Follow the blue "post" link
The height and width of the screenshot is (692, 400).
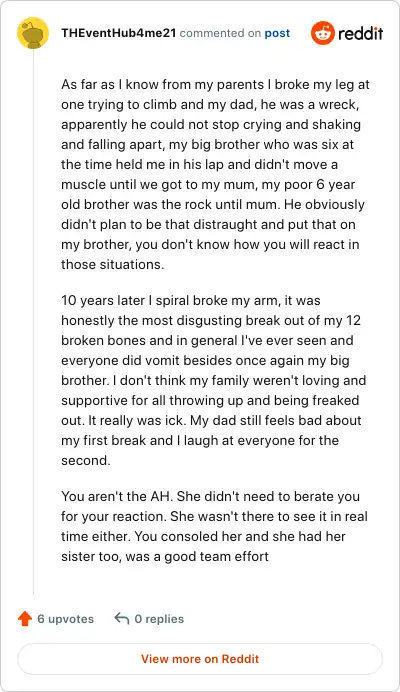point(277,33)
